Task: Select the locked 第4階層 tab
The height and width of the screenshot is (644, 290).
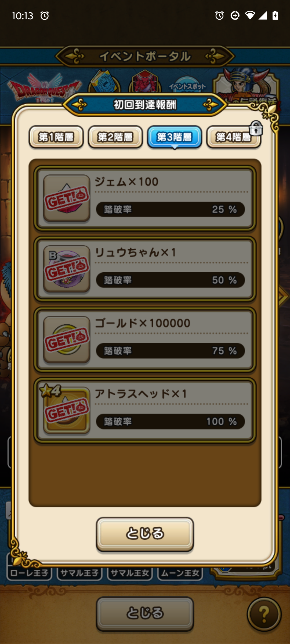Action: [x=234, y=137]
